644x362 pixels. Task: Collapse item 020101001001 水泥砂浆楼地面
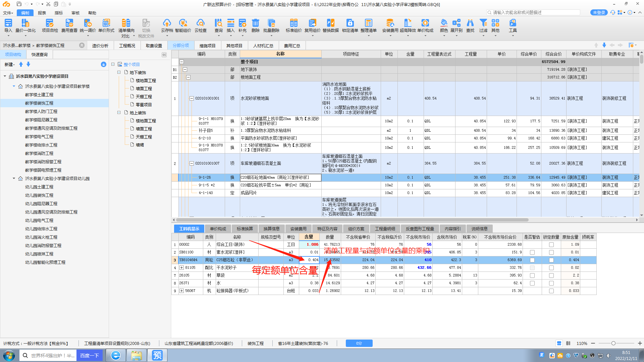coord(192,99)
